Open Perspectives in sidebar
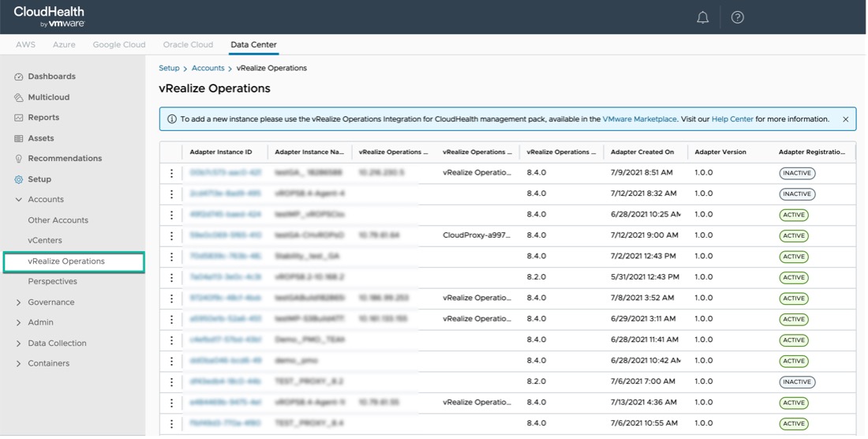This screenshot has height=439, width=868. click(53, 282)
